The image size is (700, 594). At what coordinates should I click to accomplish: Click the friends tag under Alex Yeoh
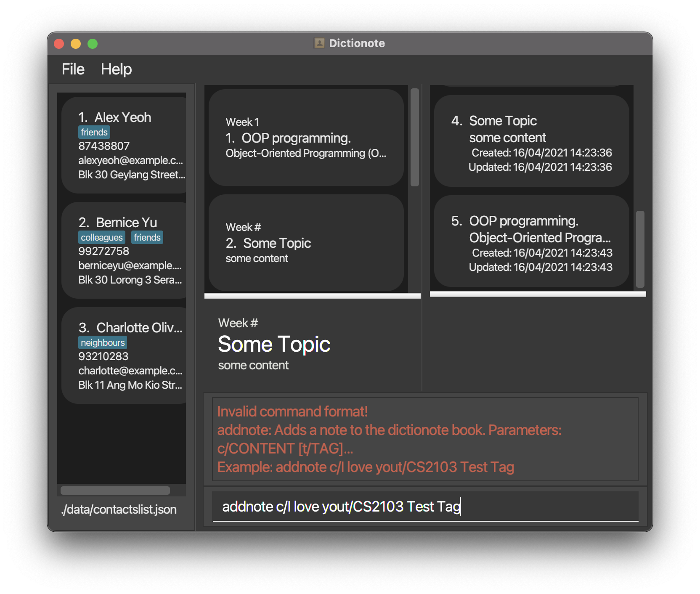[x=94, y=132]
